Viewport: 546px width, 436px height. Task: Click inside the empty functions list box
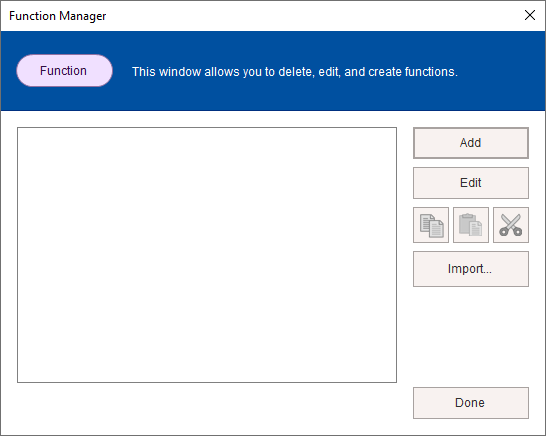point(207,255)
